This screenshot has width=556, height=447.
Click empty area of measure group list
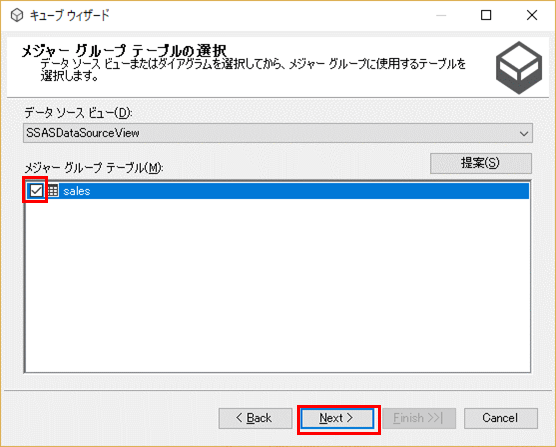pyautogui.click(x=278, y=285)
